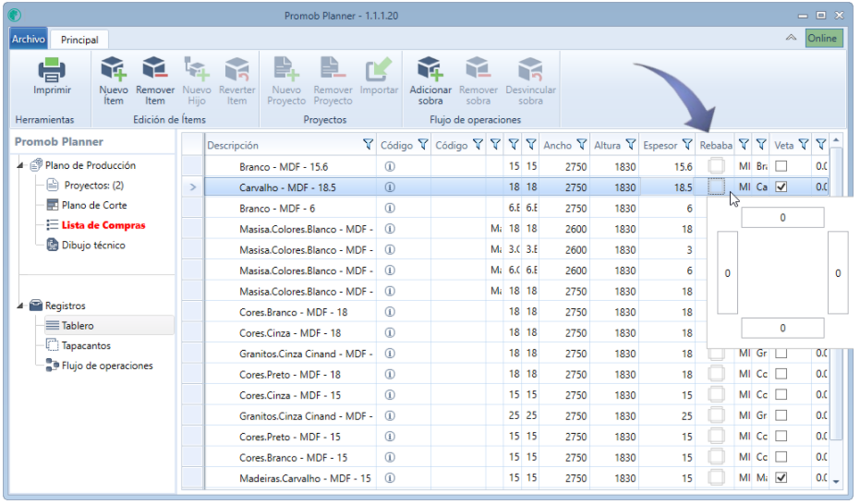Screen dimensions: 860x504
Task: Open Lista de Compras in the tree
Action: pyautogui.click(x=103, y=225)
